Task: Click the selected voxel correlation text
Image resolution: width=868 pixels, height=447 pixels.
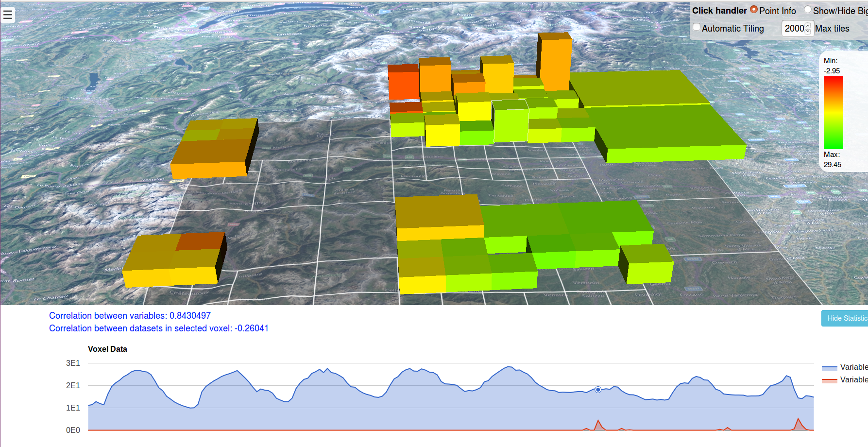Action: [158, 328]
